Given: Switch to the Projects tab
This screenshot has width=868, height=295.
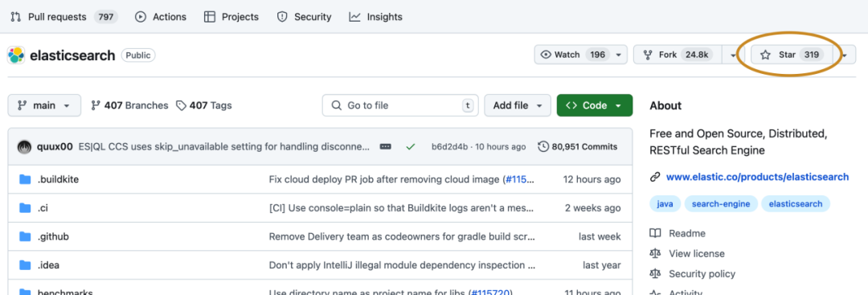Looking at the screenshot, I should click(231, 17).
